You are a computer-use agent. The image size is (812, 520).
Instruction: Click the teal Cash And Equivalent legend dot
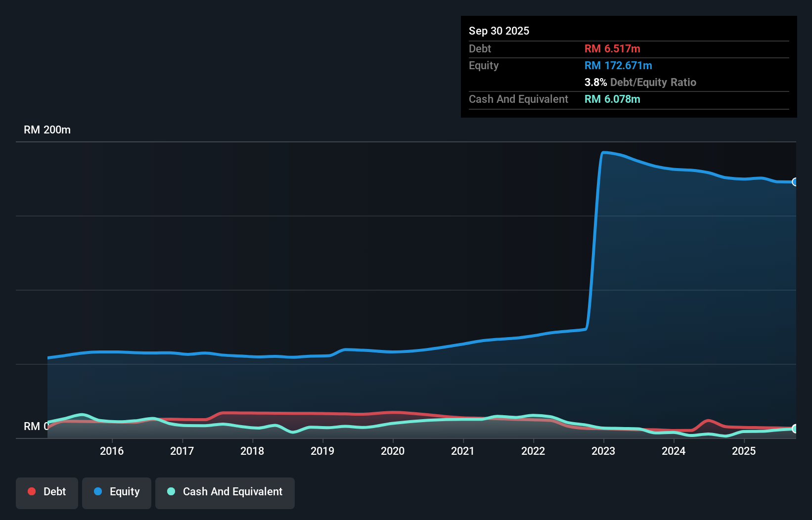coord(171,492)
